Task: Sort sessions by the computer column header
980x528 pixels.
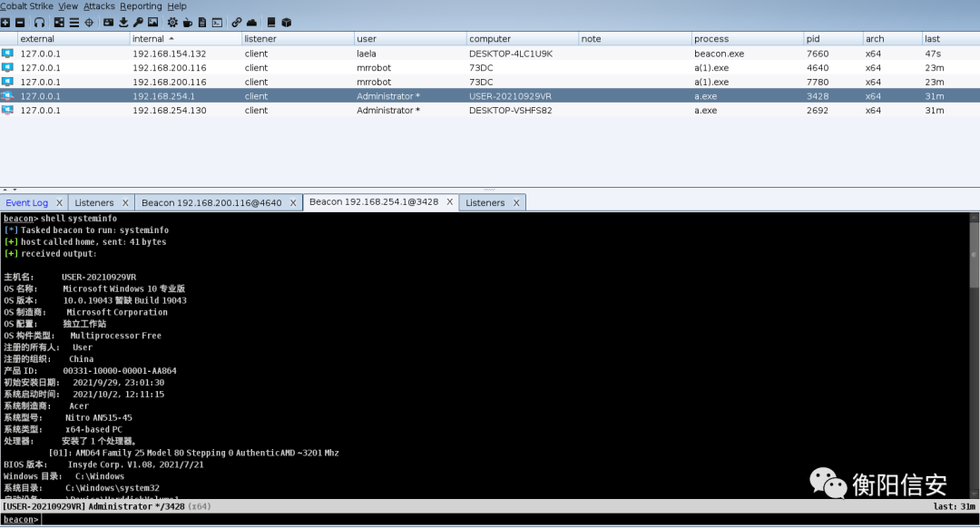Action: point(523,39)
